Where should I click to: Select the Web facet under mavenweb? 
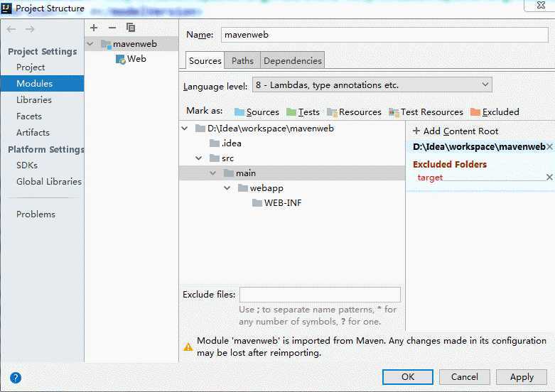[131, 59]
